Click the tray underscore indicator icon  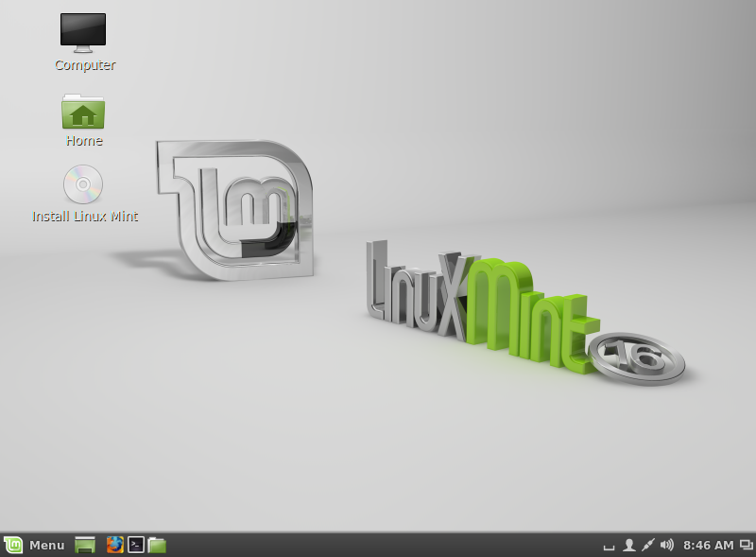pos(609,548)
